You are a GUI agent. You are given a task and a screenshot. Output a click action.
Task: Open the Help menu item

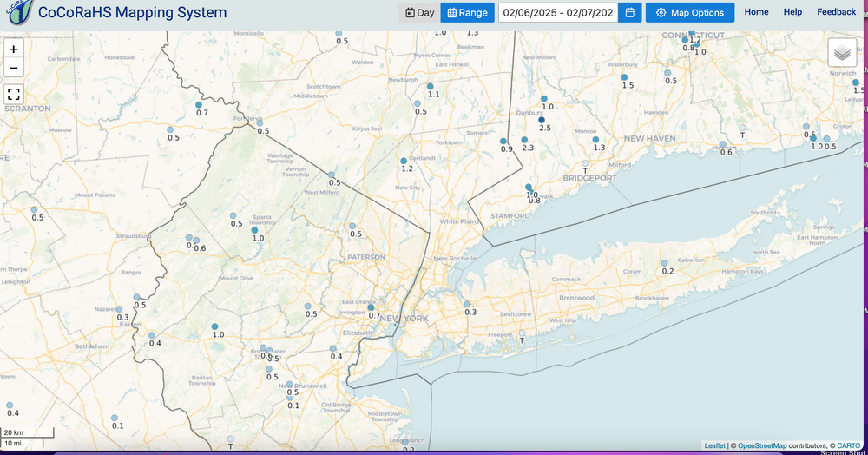(x=792, y=12)
